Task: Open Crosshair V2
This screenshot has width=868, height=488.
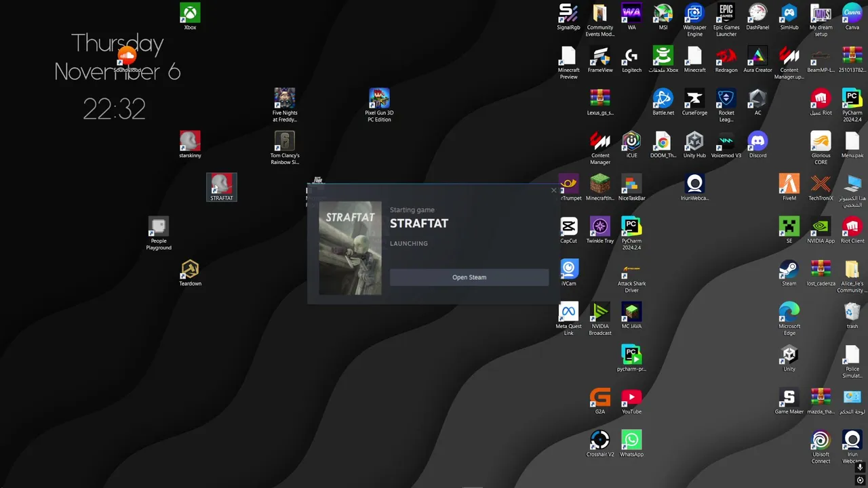Action: 600,443
